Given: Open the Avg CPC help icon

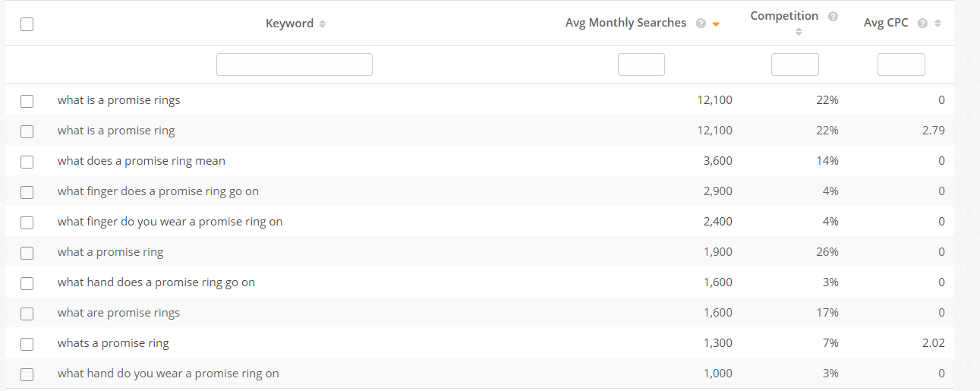Looking at the screenshot, I should 922,24.
